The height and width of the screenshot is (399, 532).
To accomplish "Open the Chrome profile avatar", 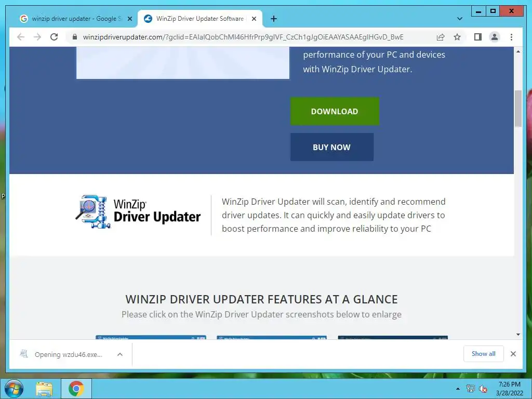I will [x=495, y=37].
